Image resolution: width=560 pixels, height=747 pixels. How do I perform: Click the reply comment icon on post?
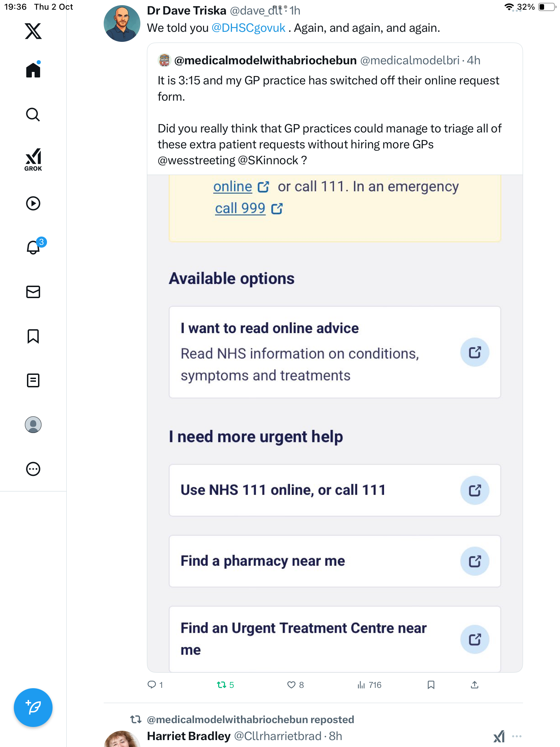point(152,685)
